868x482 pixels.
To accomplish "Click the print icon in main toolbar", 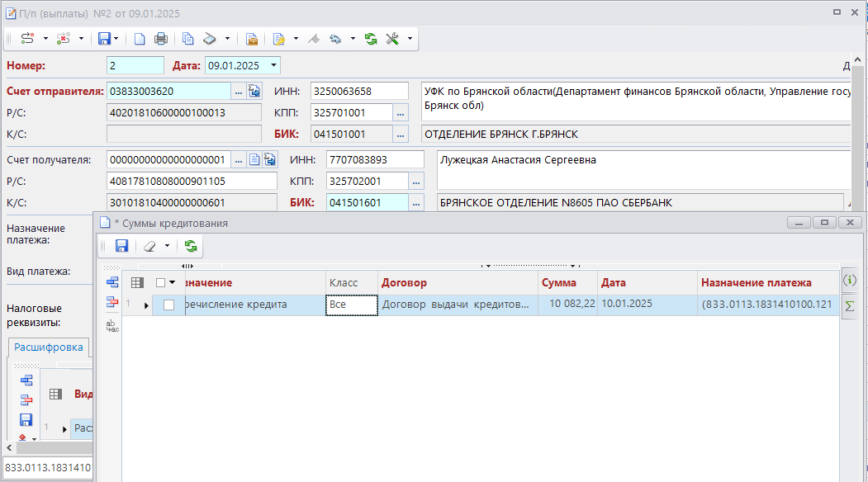I will (x=161, y=39).
